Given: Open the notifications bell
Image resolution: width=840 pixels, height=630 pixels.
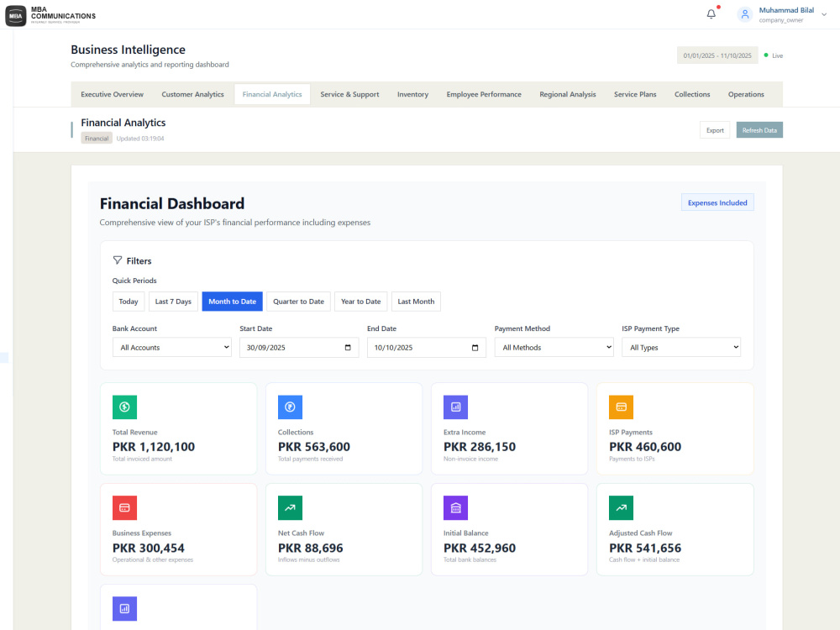Looking at the screenshot, I should tap(711, 14).
